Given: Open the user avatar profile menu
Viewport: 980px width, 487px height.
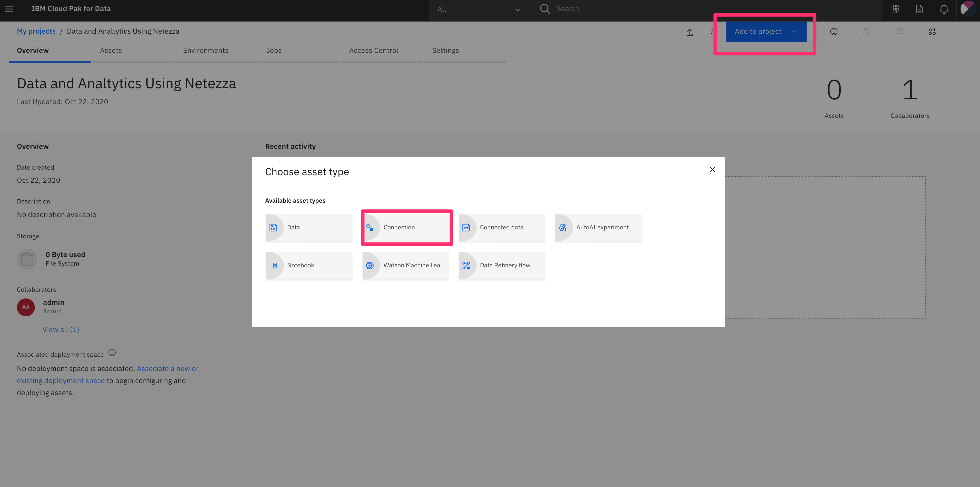Looking at the screenshot, I should coord(968,9).
